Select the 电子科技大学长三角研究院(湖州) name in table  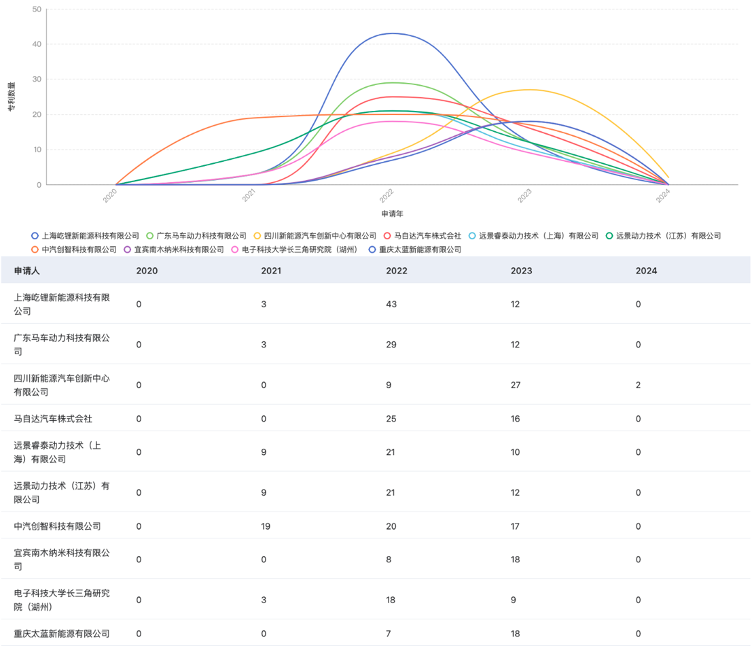point(62,600)
